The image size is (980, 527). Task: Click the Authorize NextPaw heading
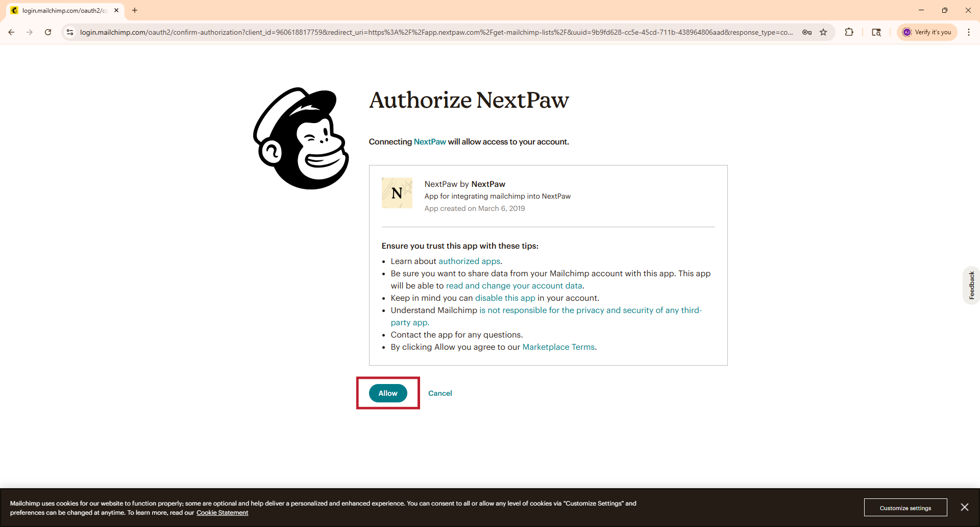469,100
